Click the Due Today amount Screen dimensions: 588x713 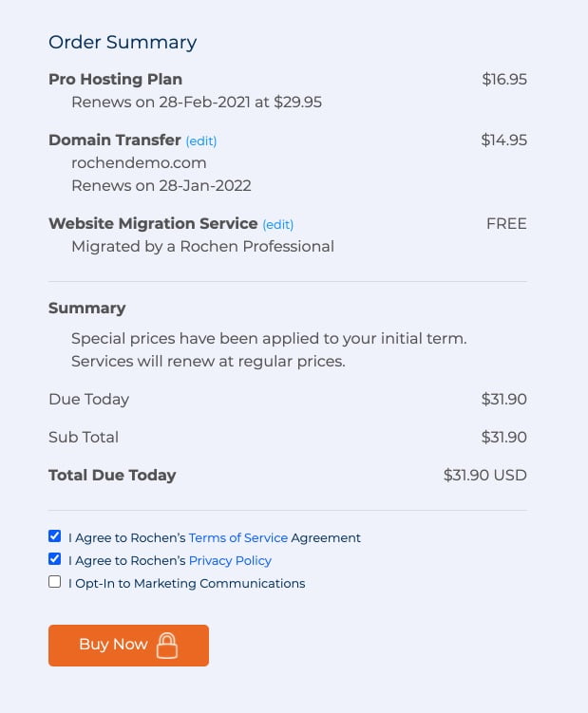(x=503, y=399)
